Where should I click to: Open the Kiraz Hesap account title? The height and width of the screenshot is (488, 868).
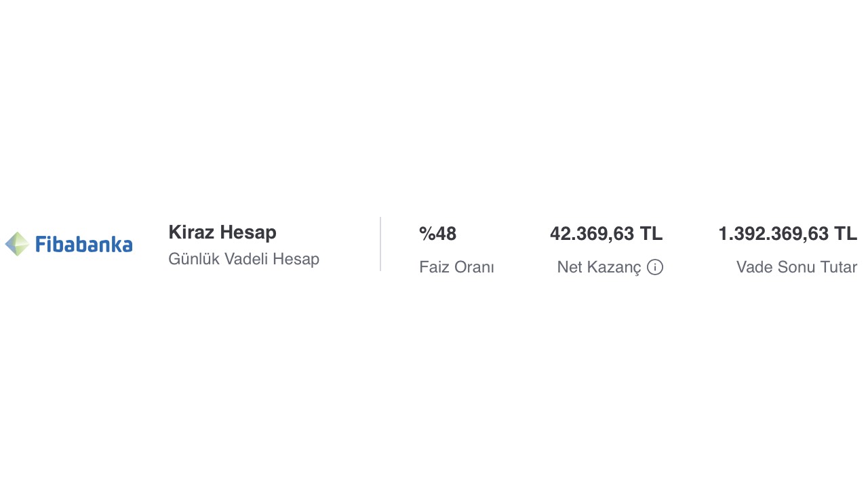click(222, 232)
